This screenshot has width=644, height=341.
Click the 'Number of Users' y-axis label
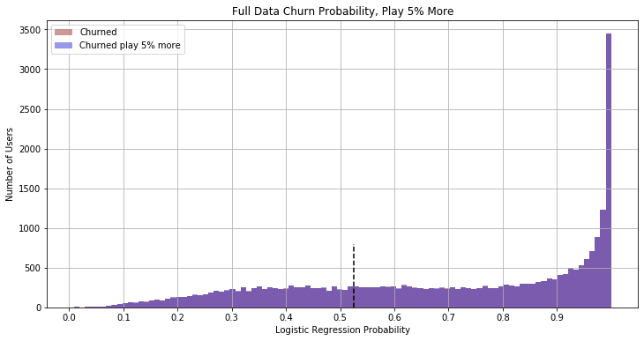9,165
